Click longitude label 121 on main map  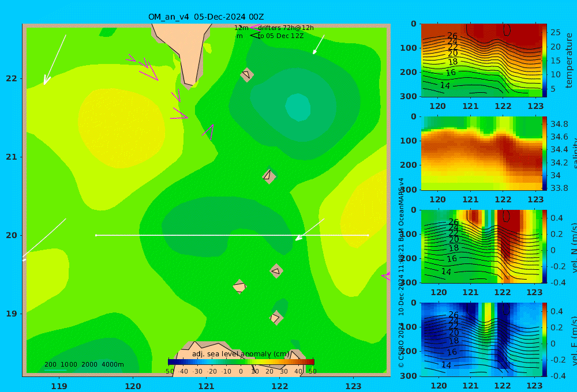(207, 386)
